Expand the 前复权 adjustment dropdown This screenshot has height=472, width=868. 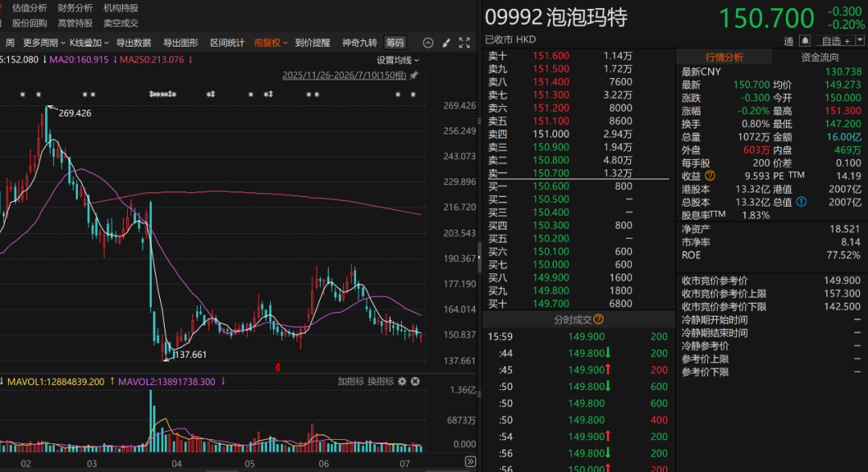pyautogui.click(x=271, y=43)
